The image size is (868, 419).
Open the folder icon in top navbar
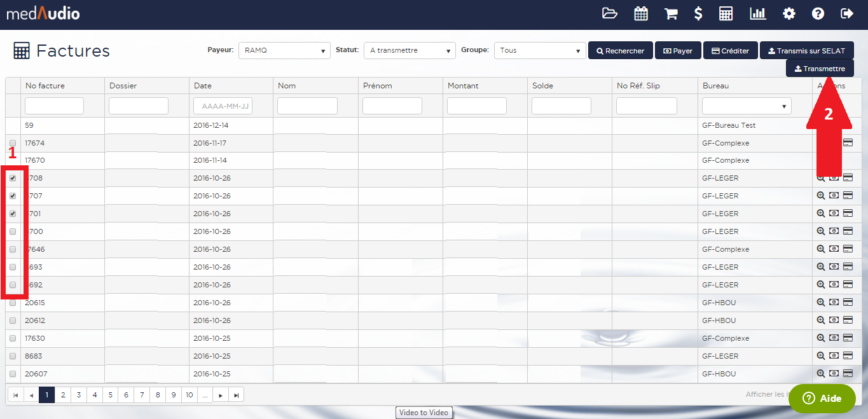click(x=610, y=13)
